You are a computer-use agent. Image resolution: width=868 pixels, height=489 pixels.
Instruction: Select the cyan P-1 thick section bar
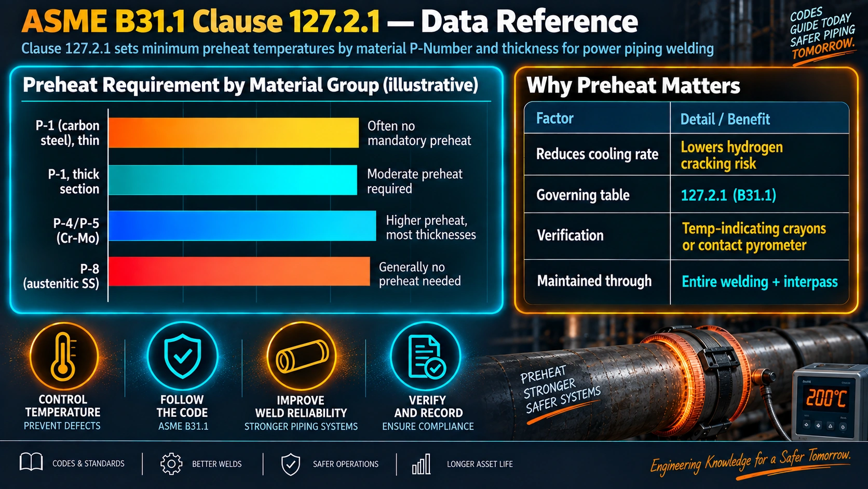coord(233,180)
